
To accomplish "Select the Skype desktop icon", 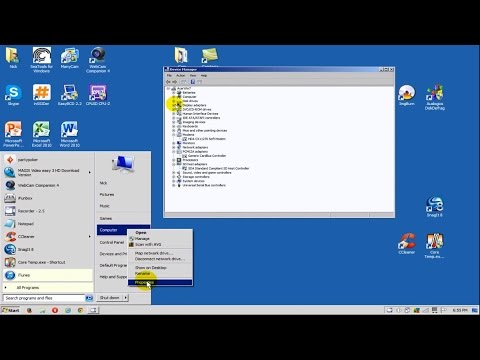I will coord(13,95).
